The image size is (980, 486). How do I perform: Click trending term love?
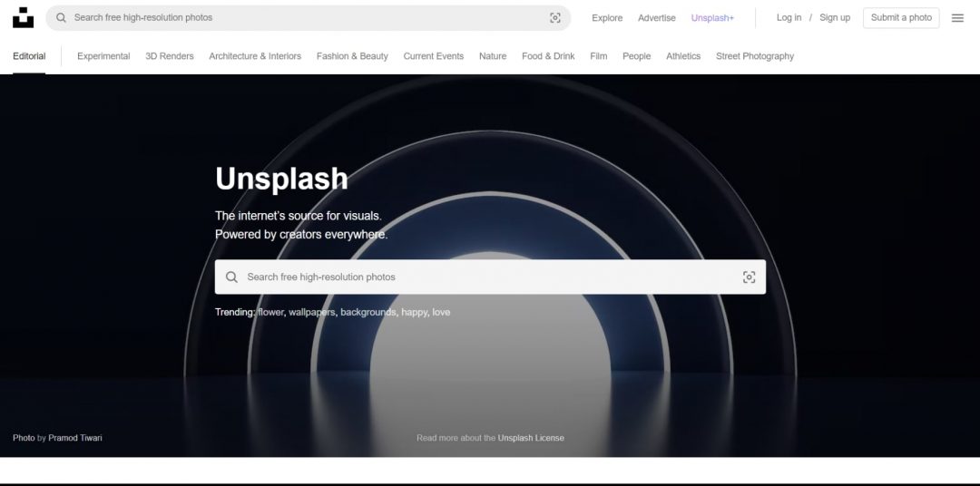coord(441,312)
